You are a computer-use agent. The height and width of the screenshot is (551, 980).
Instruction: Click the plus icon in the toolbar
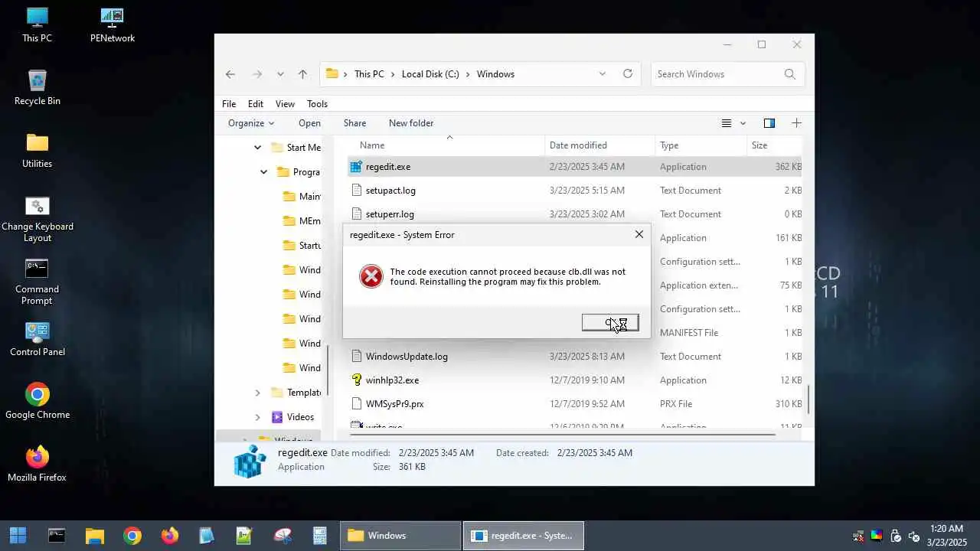pos(796,123)
